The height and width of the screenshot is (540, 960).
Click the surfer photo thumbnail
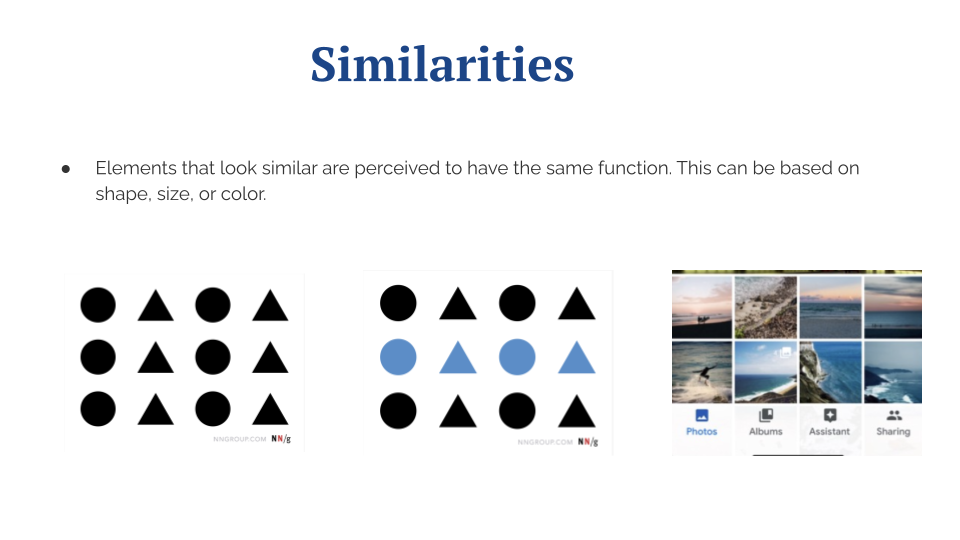click(702, 372)
